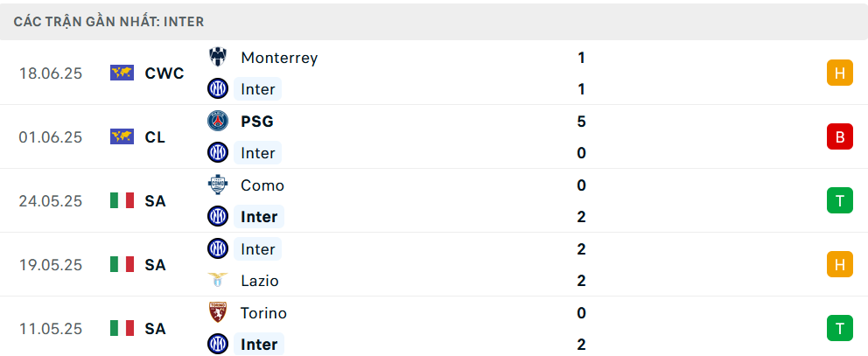868x356 pixels.
Task: Click green T badge for Torino match
Action: (x=840, y=328)
